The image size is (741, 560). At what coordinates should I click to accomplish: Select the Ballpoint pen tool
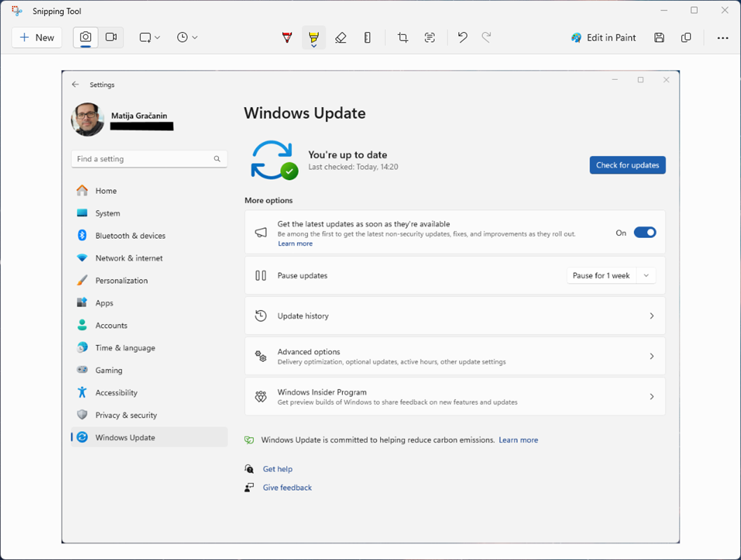(287, 37)
